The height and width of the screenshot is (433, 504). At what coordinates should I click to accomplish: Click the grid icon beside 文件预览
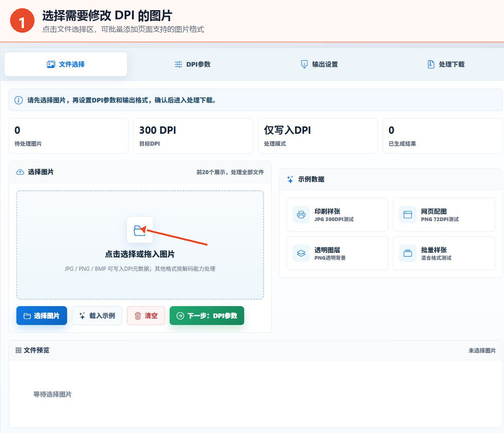click(18, 350)
